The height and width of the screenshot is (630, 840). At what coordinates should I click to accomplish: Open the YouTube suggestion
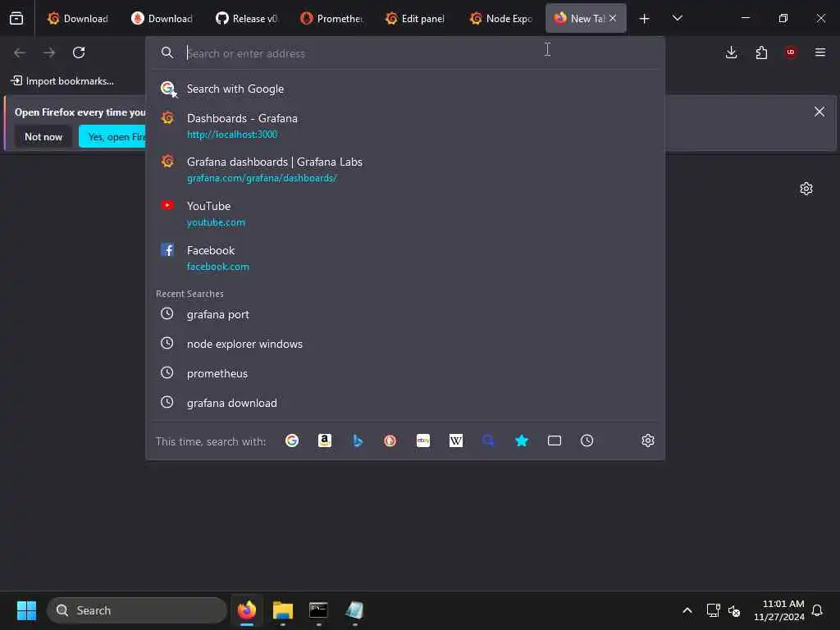coord(405,214)
